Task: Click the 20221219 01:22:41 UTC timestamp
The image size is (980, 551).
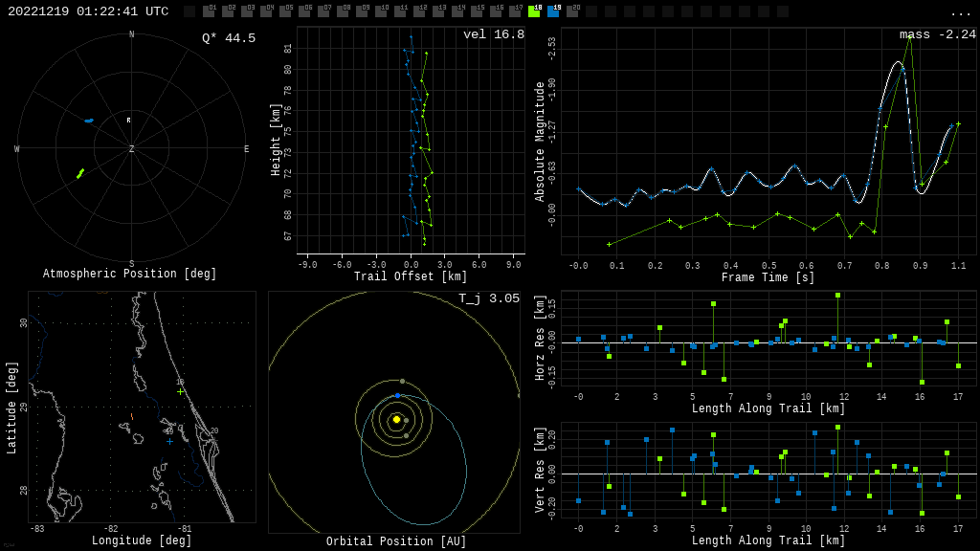Action: coord(88,11)
